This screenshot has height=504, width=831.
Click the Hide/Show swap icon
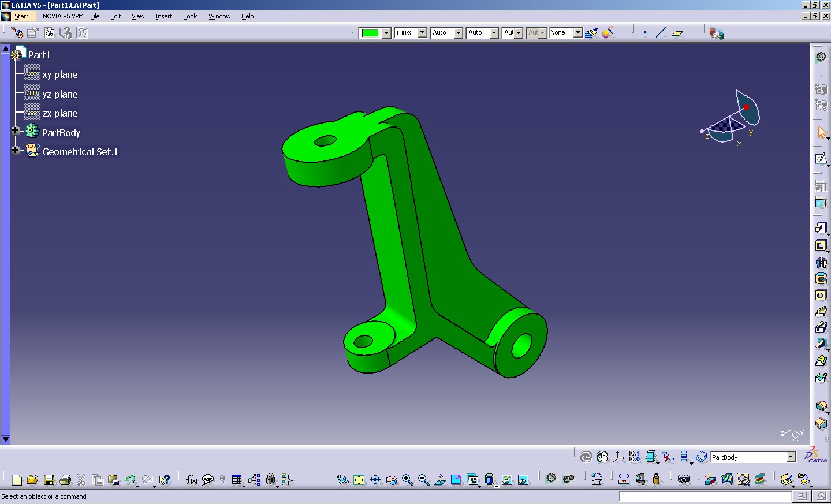(x=507, y=480)
